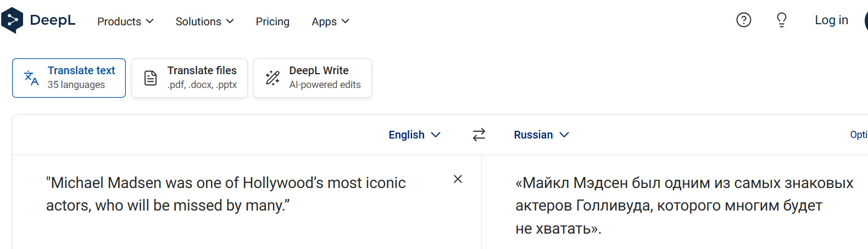Click the DeepL hexagon logo icon

tap(12, 20)
